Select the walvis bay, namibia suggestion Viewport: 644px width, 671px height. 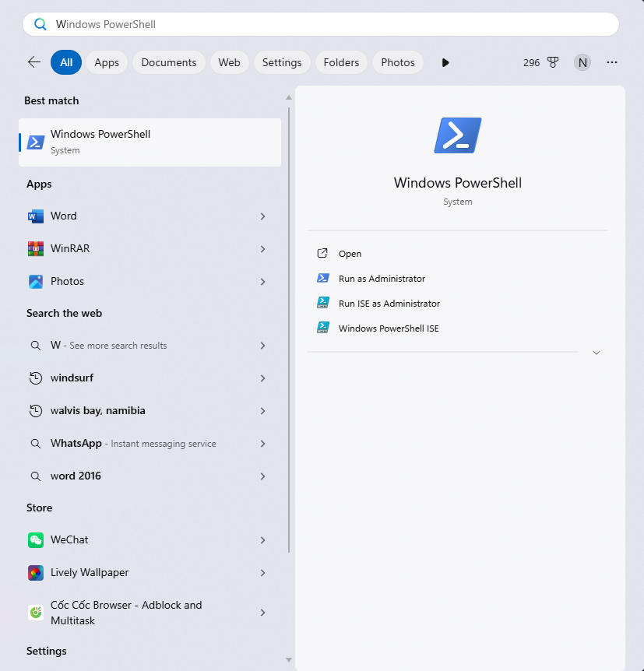tap(150, 411)
